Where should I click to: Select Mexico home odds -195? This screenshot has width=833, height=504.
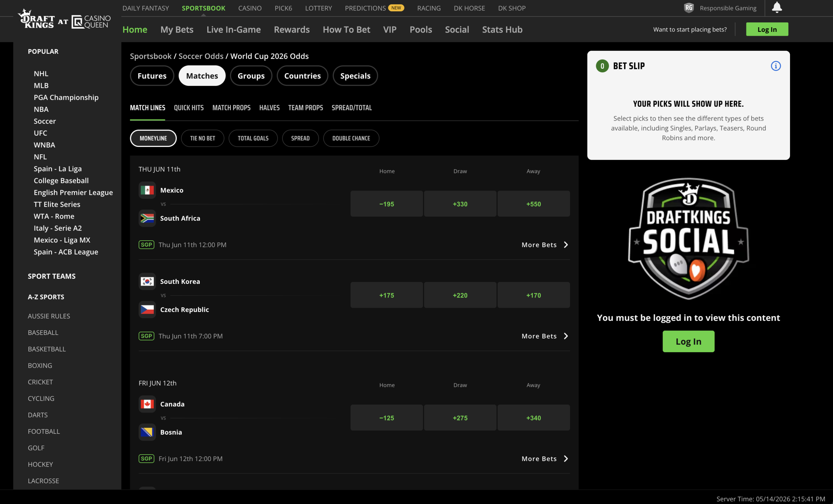(387, 204)
